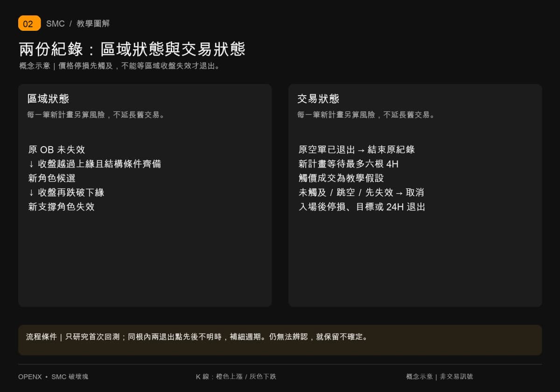Click the line 原 OB 未失效
The height and width of the screenshot is (392, 560).
56,150
